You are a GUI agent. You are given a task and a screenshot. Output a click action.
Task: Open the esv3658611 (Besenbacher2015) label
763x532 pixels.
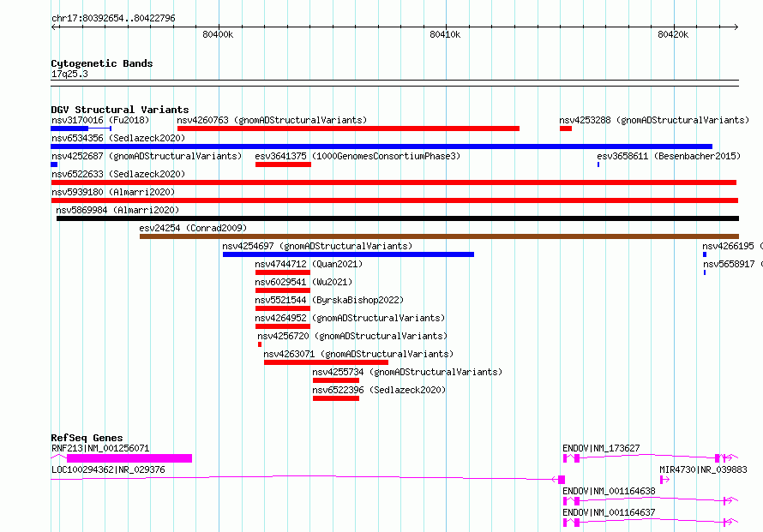point(669,156)
